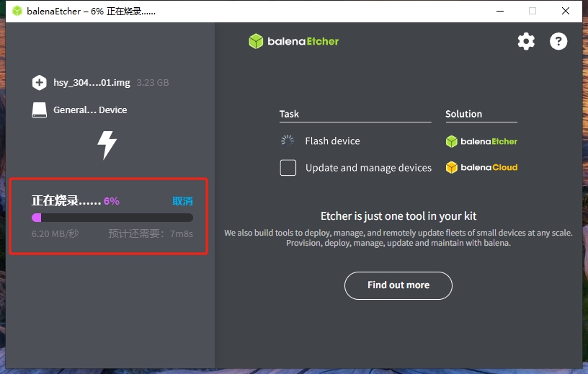Click the Solution column header
The width and height of the screenshot is (588, 374).
pos(464,114)
